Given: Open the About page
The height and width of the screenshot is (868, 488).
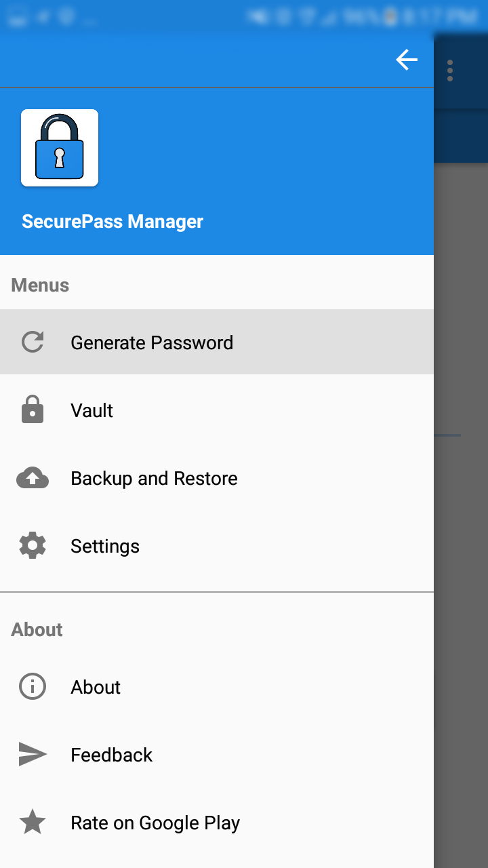Looking at the screenshot, I should [x=96, y=687].
